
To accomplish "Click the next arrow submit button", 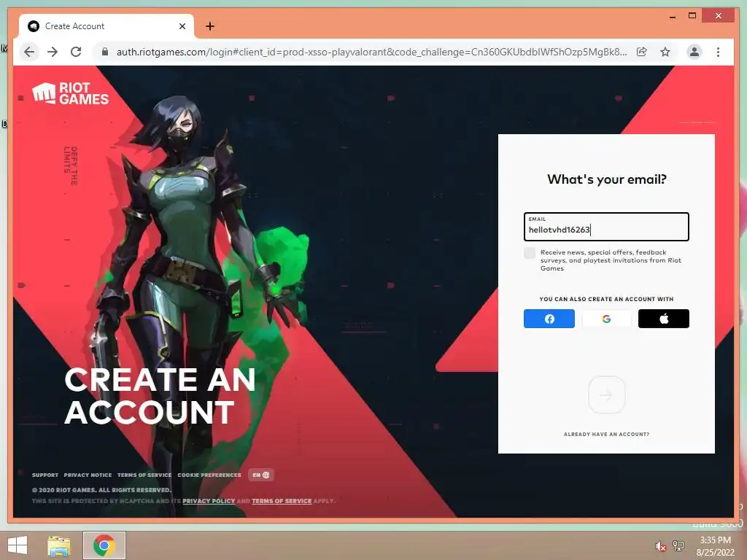I will [606, 394].
